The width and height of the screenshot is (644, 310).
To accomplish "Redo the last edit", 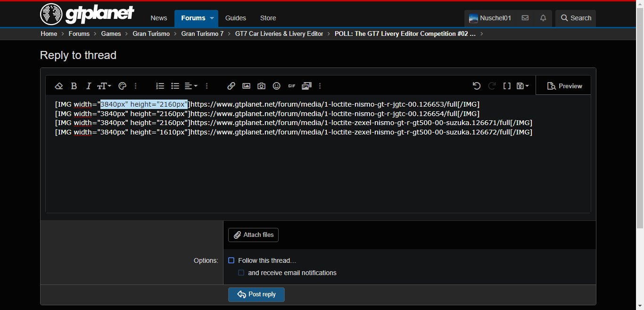I will [x=492, y=86].
